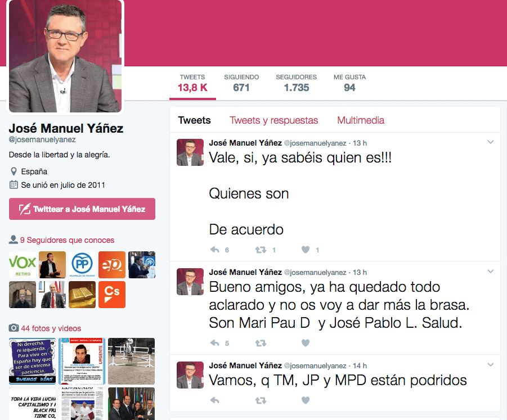Retweet the 'Bueno amigos' tweet
The height and width of the screenshot is (420, 507).
coord(261,343)
